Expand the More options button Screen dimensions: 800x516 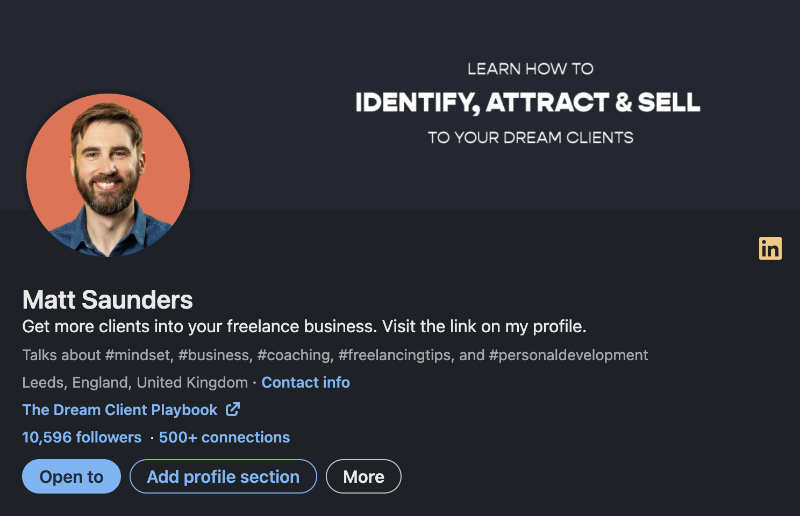tap(364, 477)
